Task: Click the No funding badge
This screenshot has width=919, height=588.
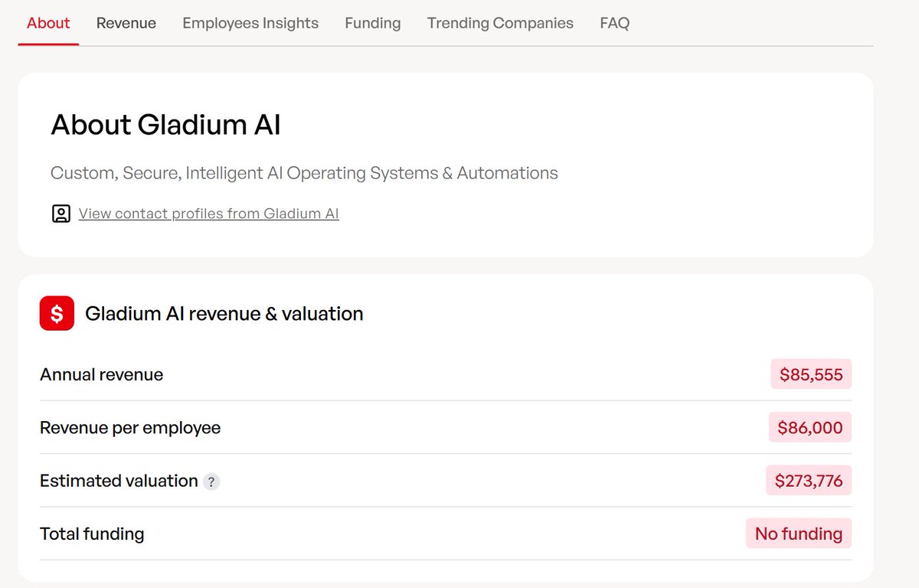Action: pos(799,534)
